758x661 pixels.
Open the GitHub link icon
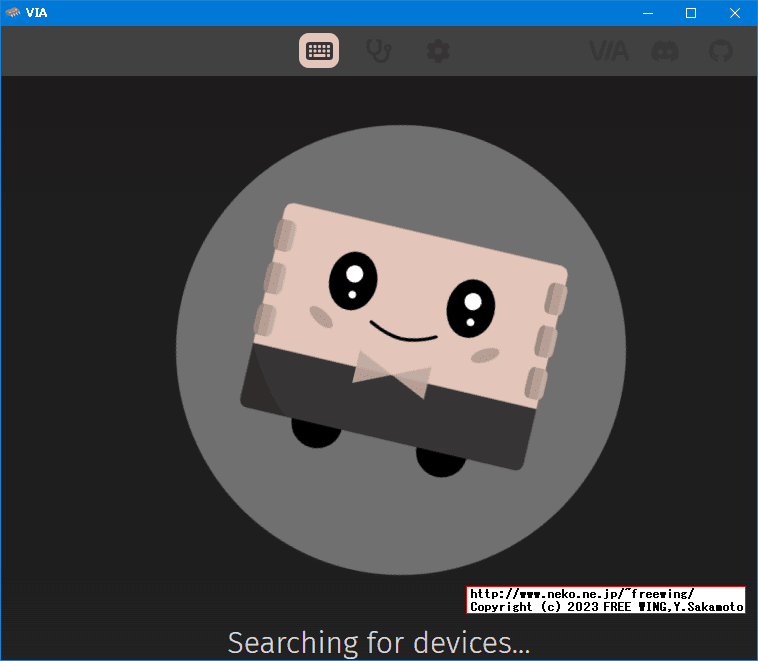721,51
